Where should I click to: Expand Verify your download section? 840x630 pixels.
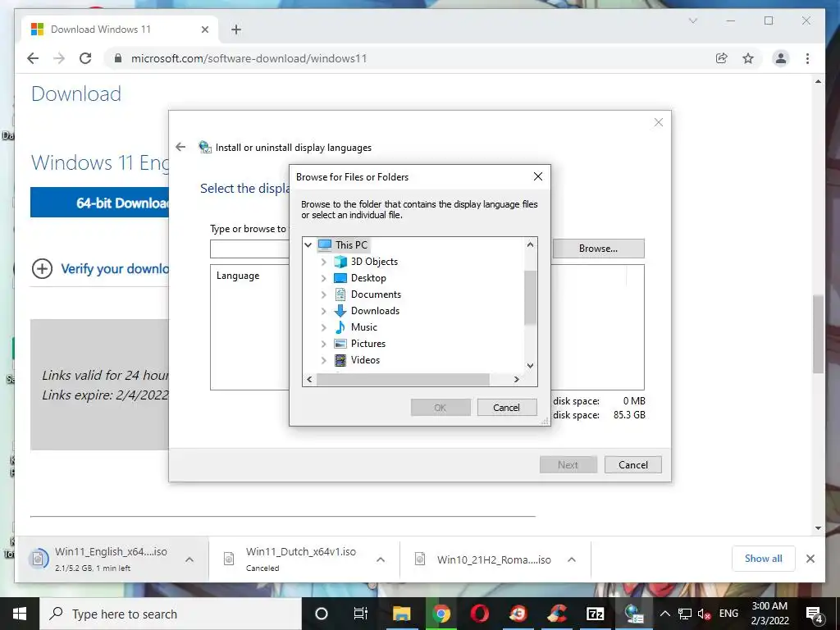tap(43, 268)
